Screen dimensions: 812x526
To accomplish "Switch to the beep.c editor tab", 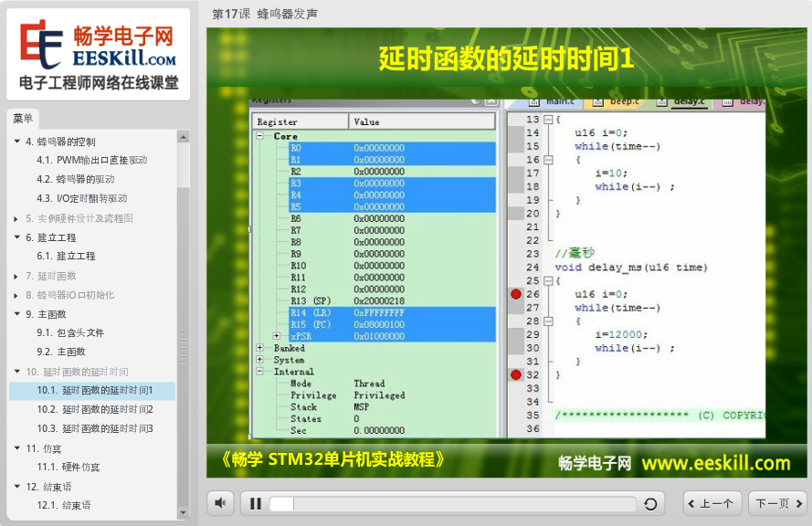I will click(617, 102).
